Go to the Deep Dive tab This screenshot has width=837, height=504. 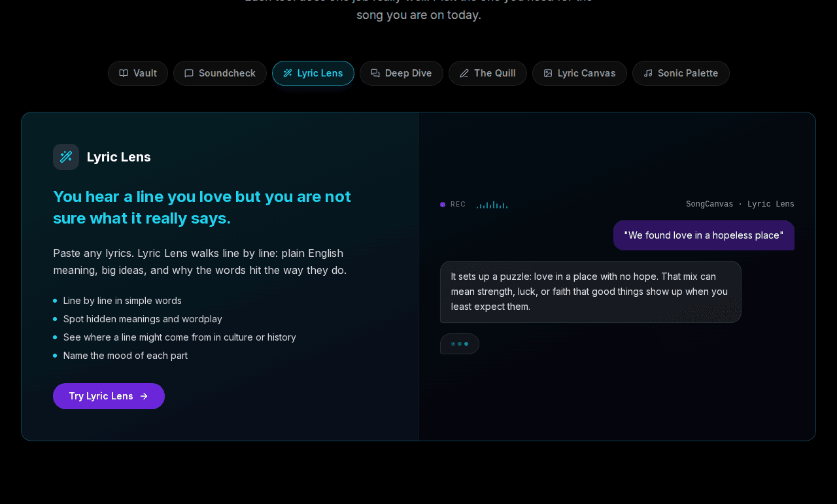(401, 73)
